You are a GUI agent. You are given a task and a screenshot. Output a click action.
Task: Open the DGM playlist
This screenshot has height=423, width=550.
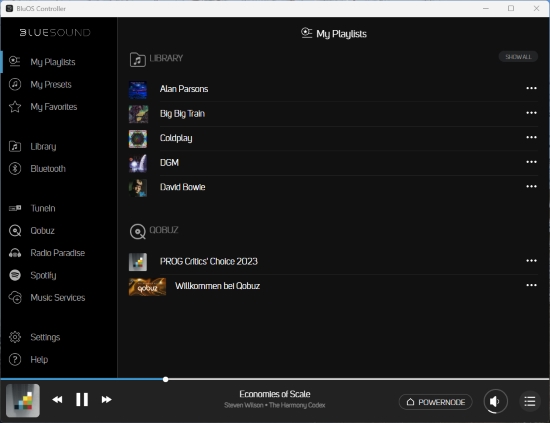[169, 163]
